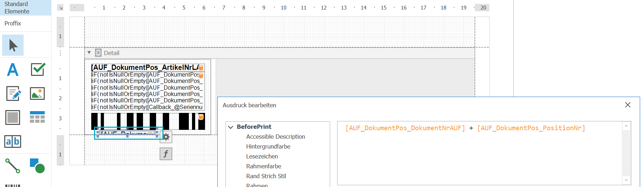
Task: Click the Detail band icon
Action: tap(98, 53)
